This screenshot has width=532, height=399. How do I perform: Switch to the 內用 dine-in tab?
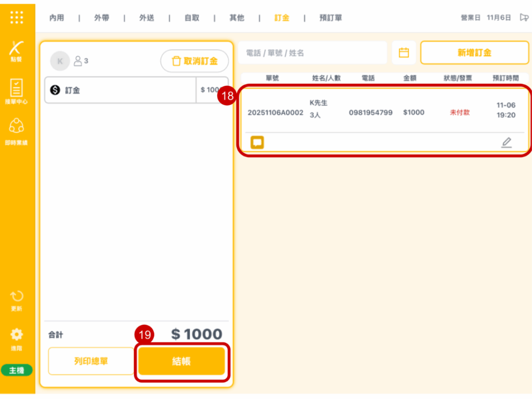(x=57, y=18)
